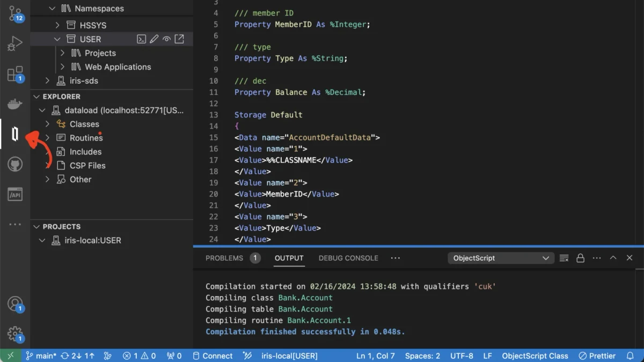Expand the Classes folder

pyautogui.click(x=47, y=124)
